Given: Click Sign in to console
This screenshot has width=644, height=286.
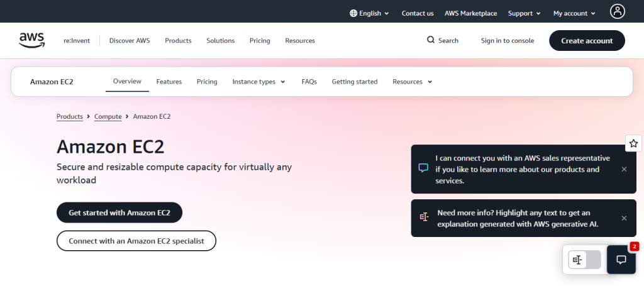Looking at the screenshot, I should click(x=508, y=41).
